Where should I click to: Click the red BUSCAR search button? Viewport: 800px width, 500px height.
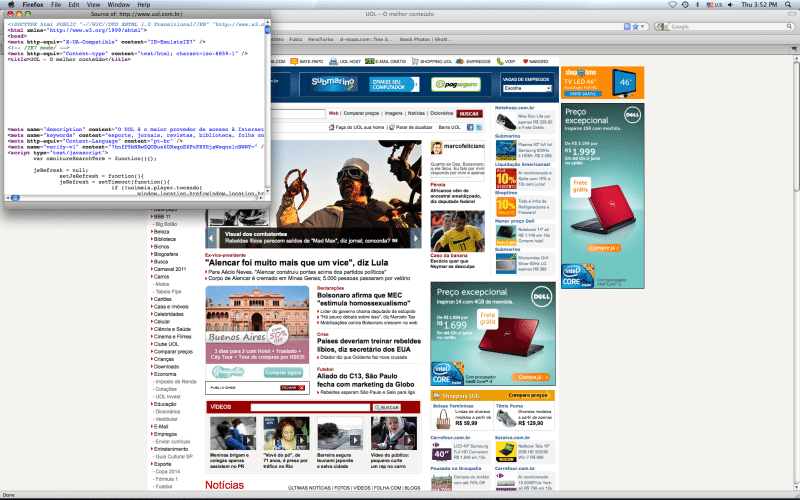pos(469,114)
